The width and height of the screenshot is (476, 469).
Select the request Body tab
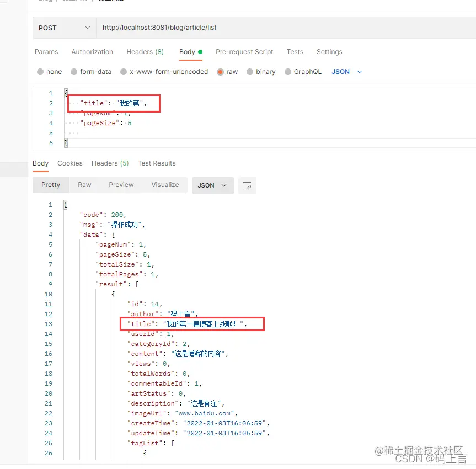pos(191,52)
